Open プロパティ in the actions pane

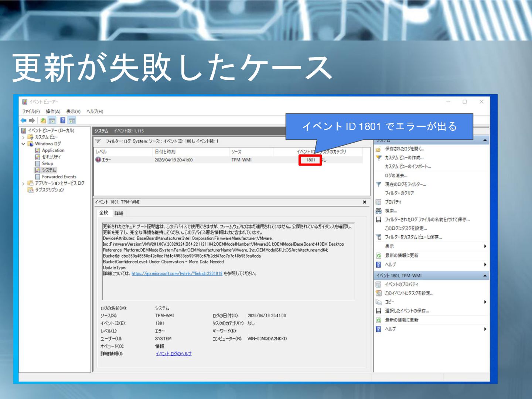393,202
